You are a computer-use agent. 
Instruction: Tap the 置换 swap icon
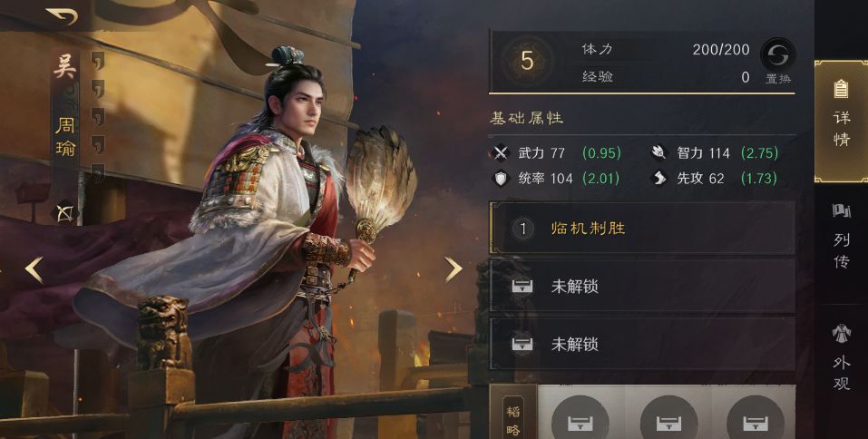[778, 54]
